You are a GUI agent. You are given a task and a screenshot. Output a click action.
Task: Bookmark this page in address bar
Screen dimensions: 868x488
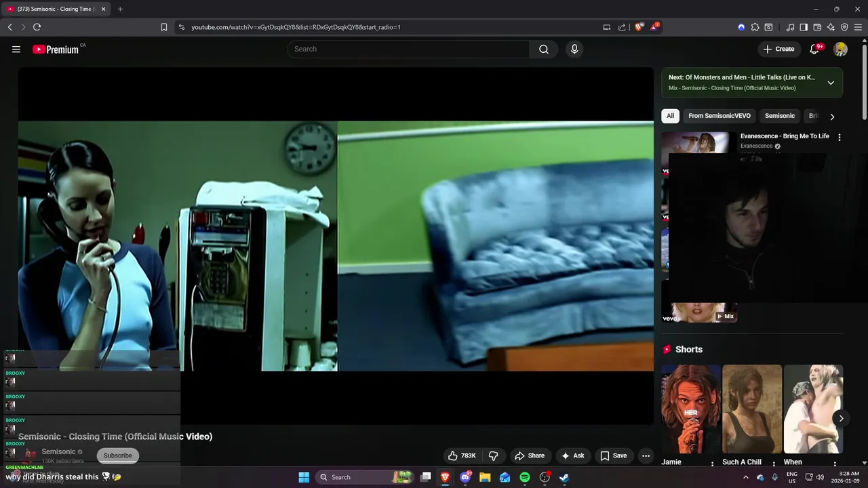[164, 27]
